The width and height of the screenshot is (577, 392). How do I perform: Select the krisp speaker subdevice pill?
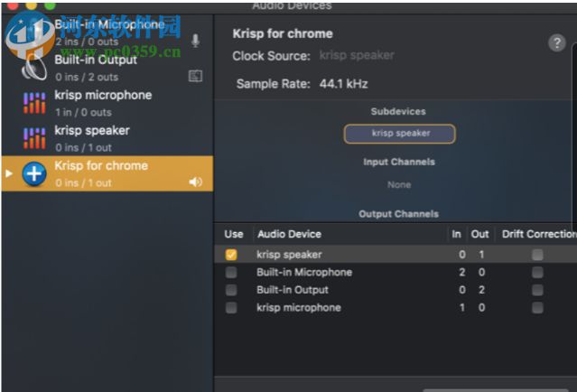point(400,134)
